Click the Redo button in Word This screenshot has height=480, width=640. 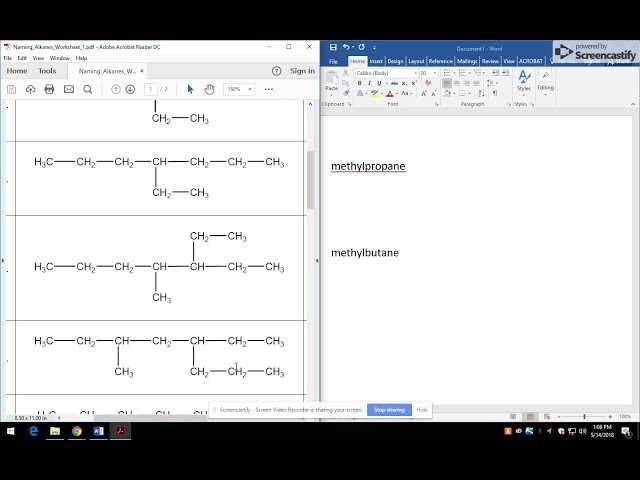361,47
